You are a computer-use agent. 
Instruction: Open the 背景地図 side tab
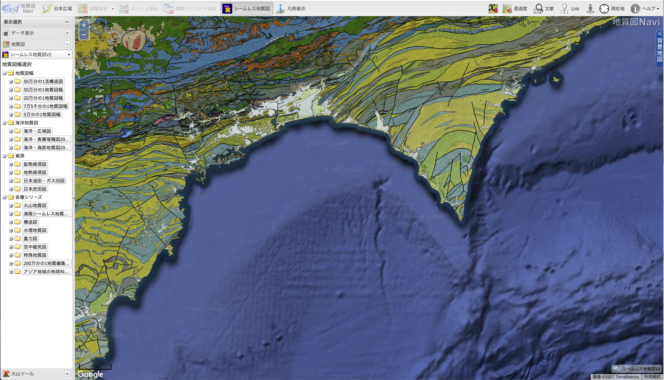659,47
